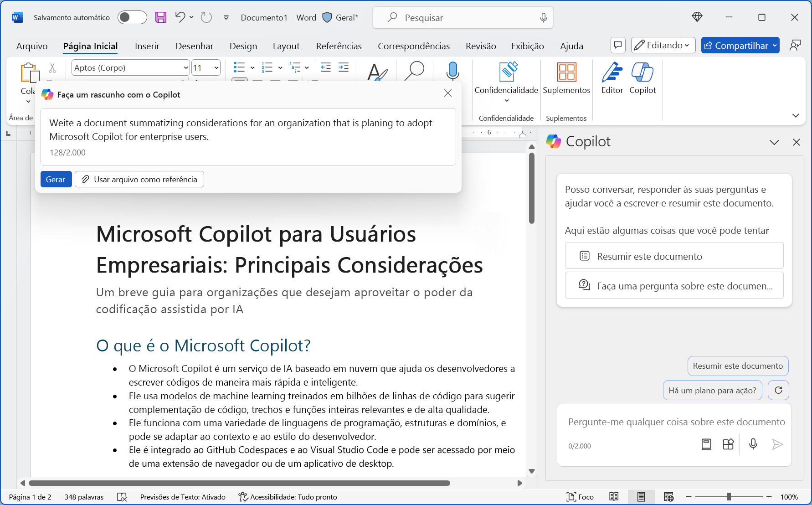The image size is (812, 505).
Task: Click the 100% zoom level text
Action: (x=789, y=497)
